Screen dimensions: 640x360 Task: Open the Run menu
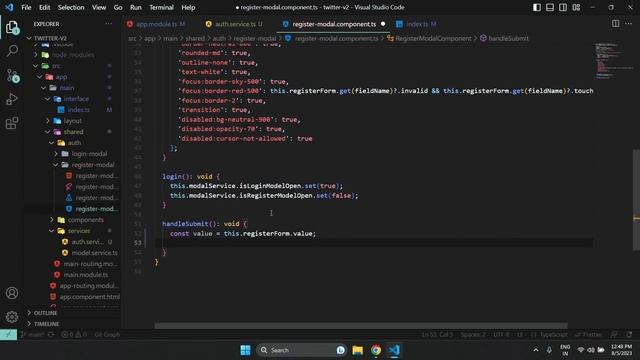pos(136,7)
